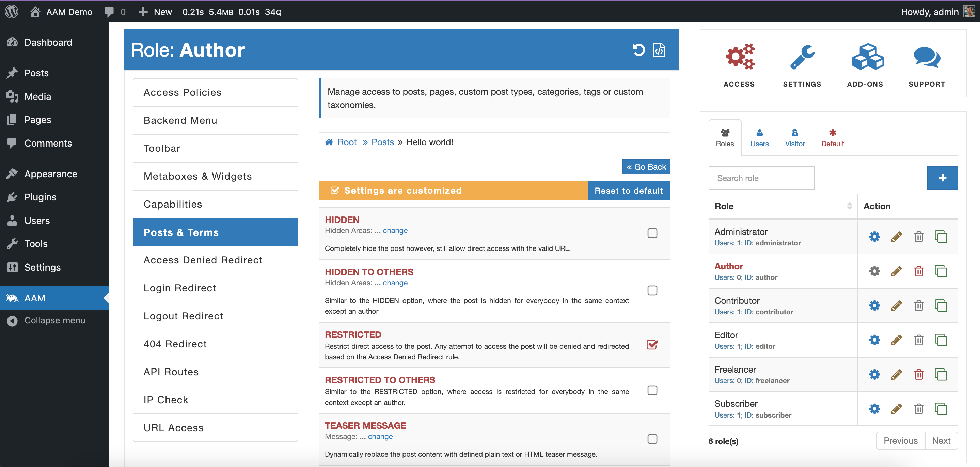980x467 pixels.
Task: Open URL Access section
Action: click(x=215, y=428)
